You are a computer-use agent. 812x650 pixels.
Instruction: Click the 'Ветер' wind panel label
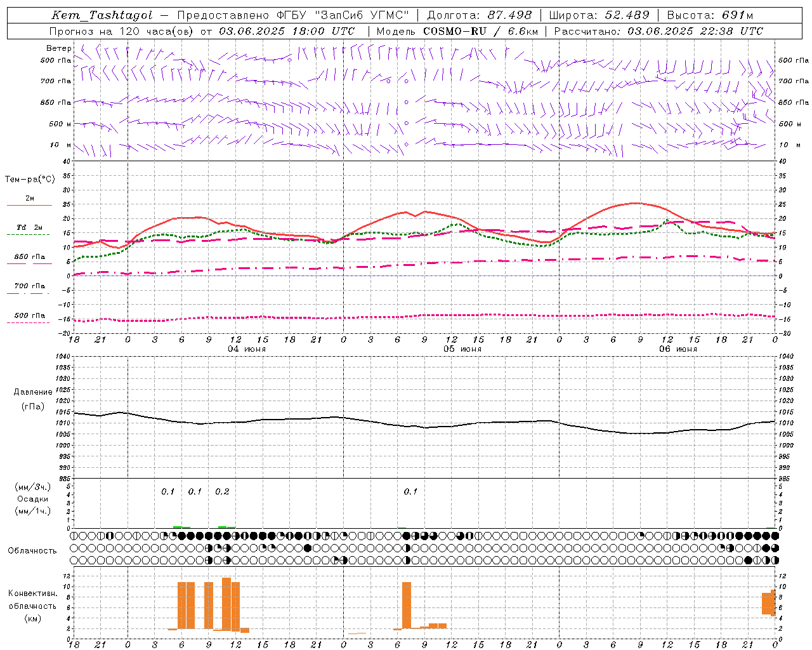pyautogui.click(x=59, y=48)
